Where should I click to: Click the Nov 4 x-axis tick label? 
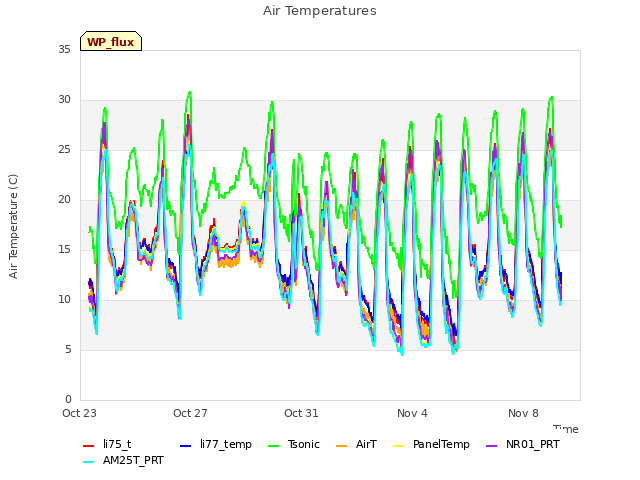click(412, 413)
